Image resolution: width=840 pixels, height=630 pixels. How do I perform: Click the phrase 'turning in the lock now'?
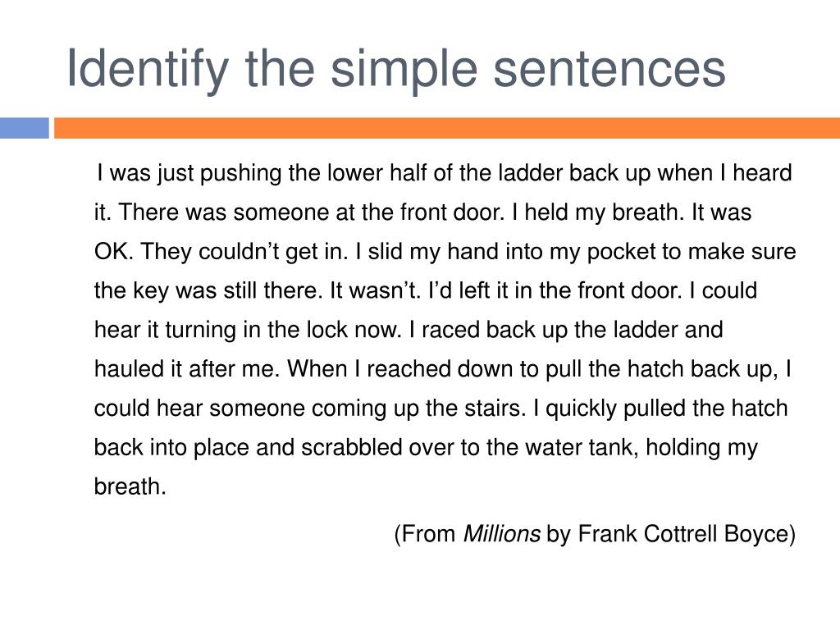pyautogui.click(x=283, y=330)
